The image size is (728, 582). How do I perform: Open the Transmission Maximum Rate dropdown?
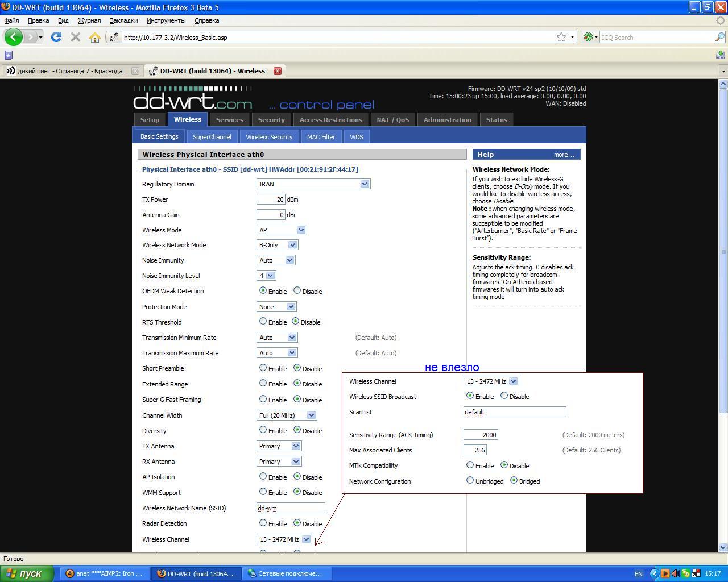pyautogui.click(x=277, y=353)
